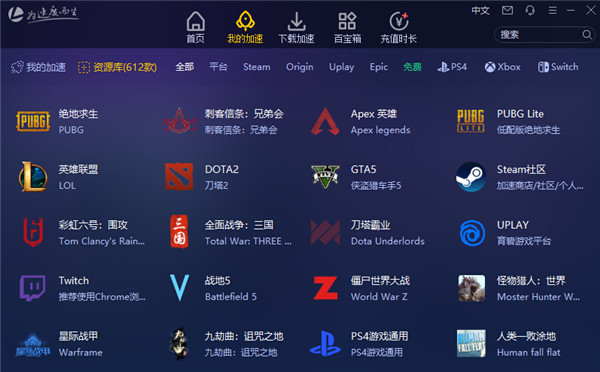This screenshot has height=372, width=600.
Task: Open the Apex 英雄 title text
Action: point(374,114)
